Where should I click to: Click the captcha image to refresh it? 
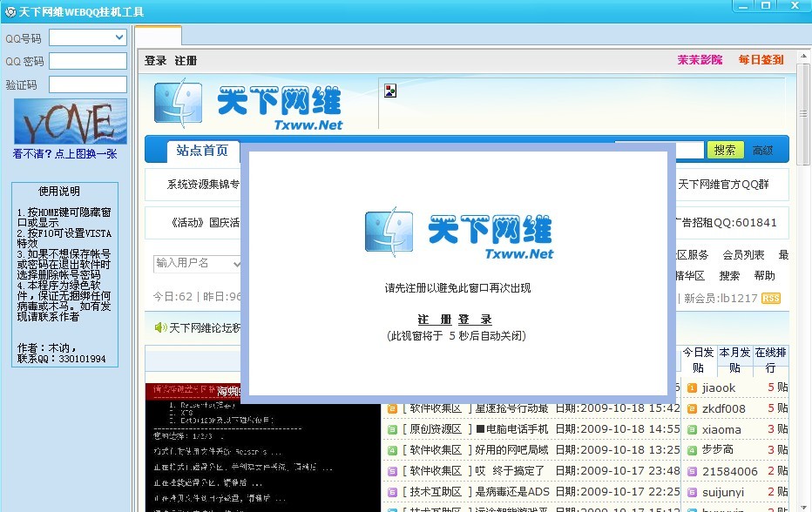click(x=71, y=122)
